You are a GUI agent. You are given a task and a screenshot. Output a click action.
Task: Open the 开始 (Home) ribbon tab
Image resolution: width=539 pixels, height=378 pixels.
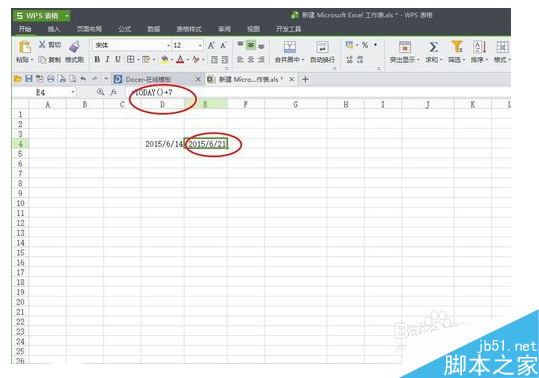25,29
